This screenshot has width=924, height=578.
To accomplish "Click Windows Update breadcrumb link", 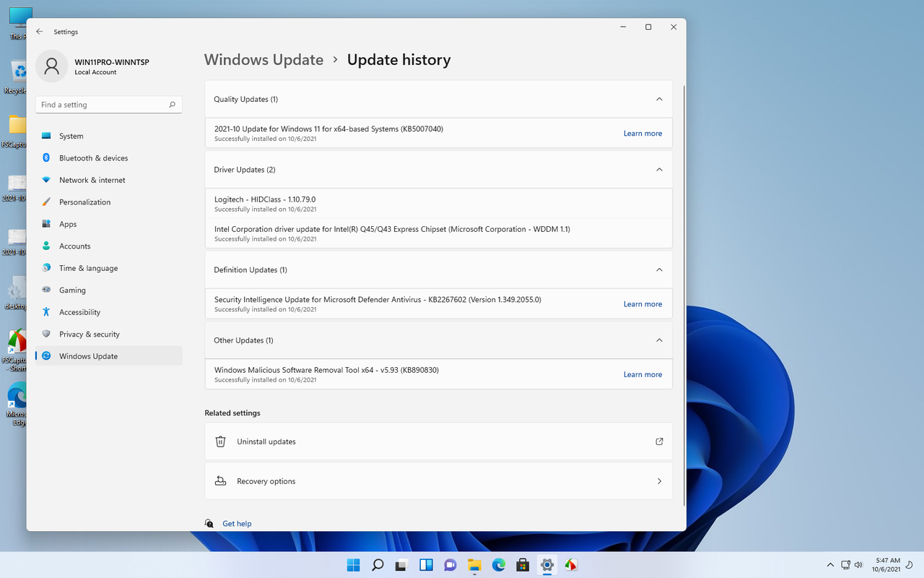I will click(263, 60).
